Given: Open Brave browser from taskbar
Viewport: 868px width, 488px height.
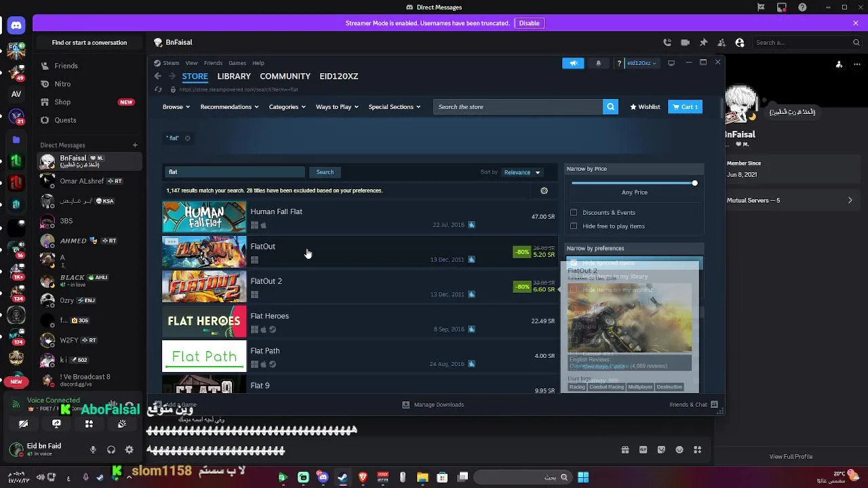Looking at the screenshot, I should tap(363, 477).
